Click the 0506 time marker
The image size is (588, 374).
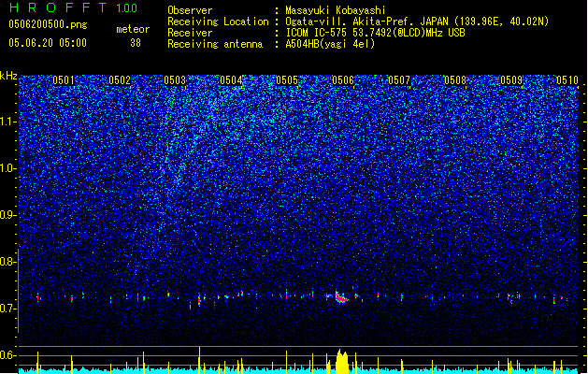[x=343, y=80]
